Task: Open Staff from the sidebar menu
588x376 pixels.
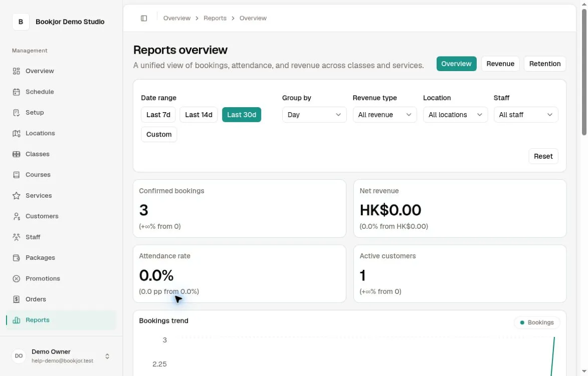Action: point(61,237)
